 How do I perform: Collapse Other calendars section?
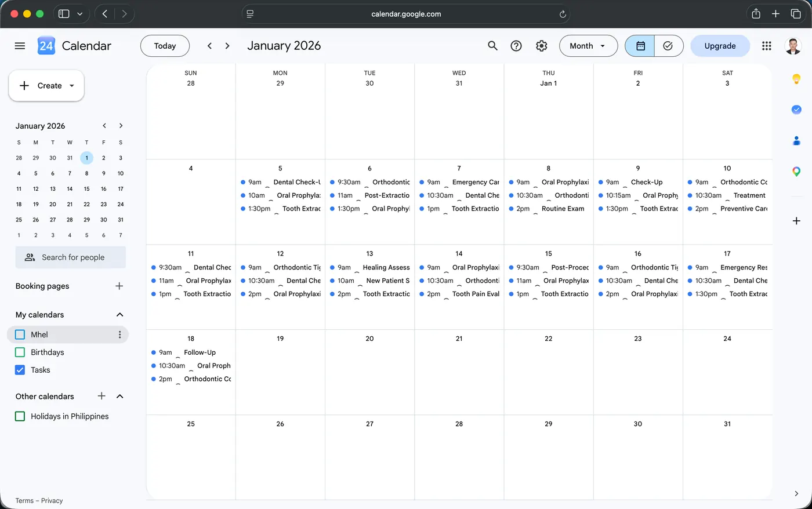[x=119, y=396]
